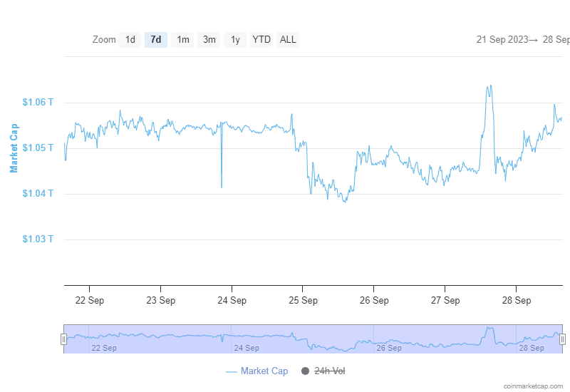Grab the left navigator range handle
This screenshot has width=570, height=392.
[x=64, y=339]
